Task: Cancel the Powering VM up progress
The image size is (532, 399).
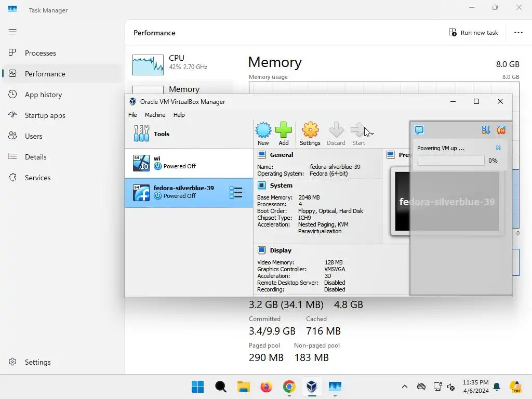Action: coord(498,148)
